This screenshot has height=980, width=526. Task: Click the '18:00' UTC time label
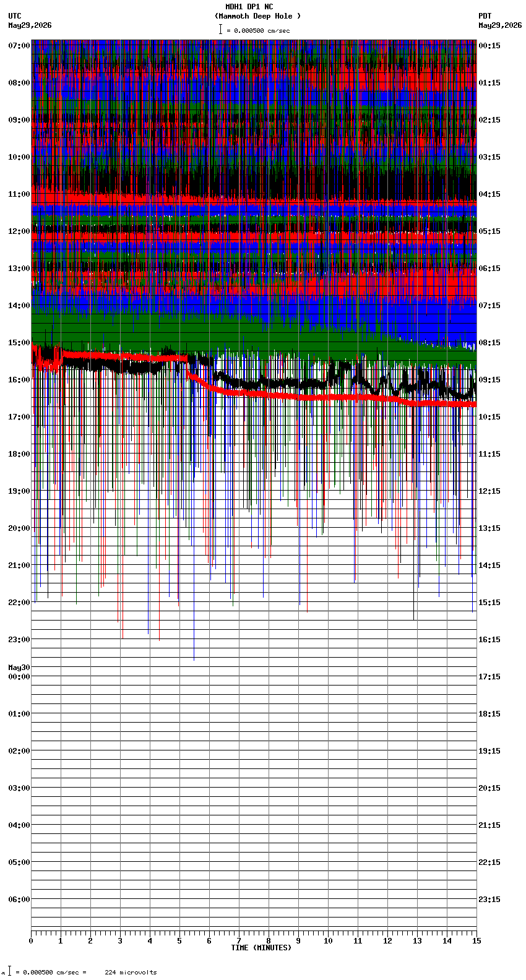point(19,454)
